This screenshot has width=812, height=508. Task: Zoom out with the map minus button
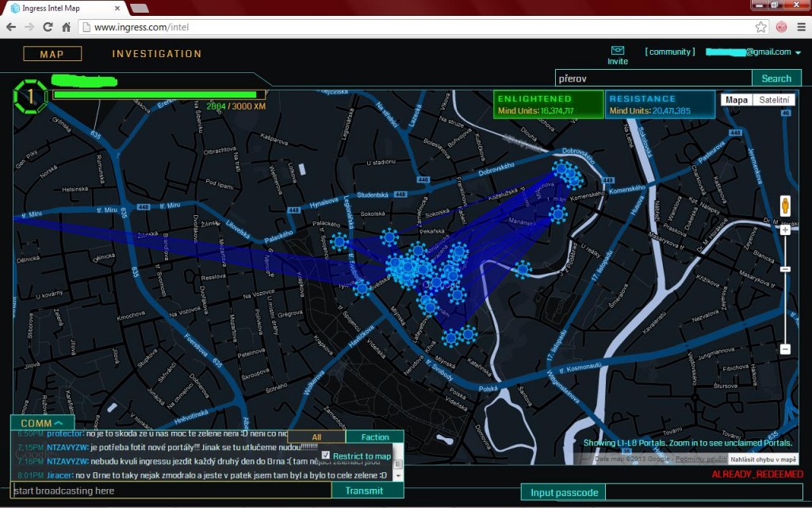point(785,349)
